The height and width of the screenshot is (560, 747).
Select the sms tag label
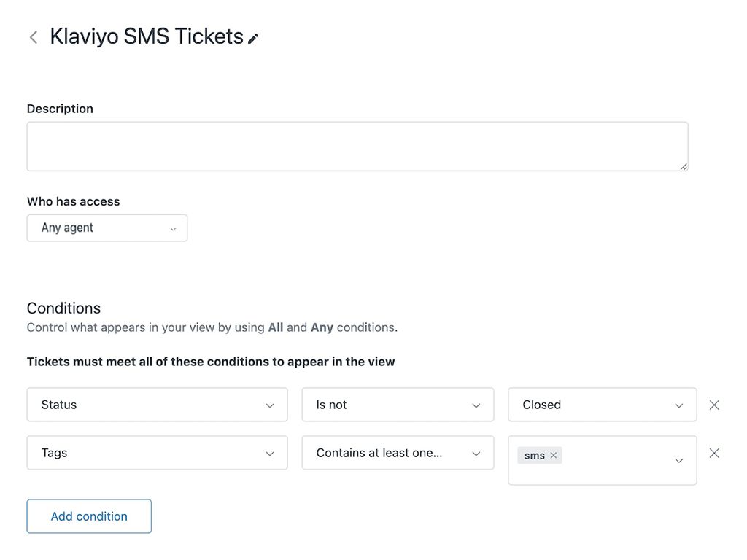point(534,456)
